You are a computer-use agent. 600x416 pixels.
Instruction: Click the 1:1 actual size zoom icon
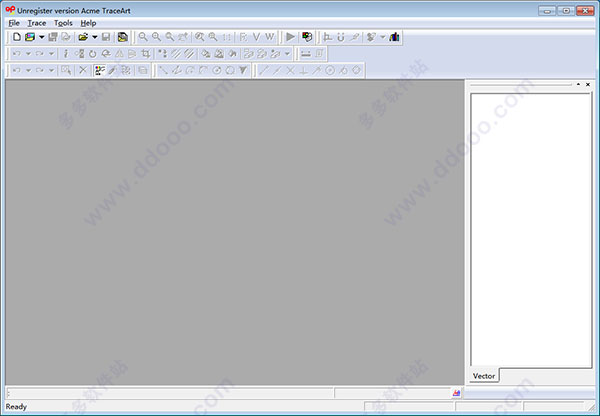(x=227, y=37)
